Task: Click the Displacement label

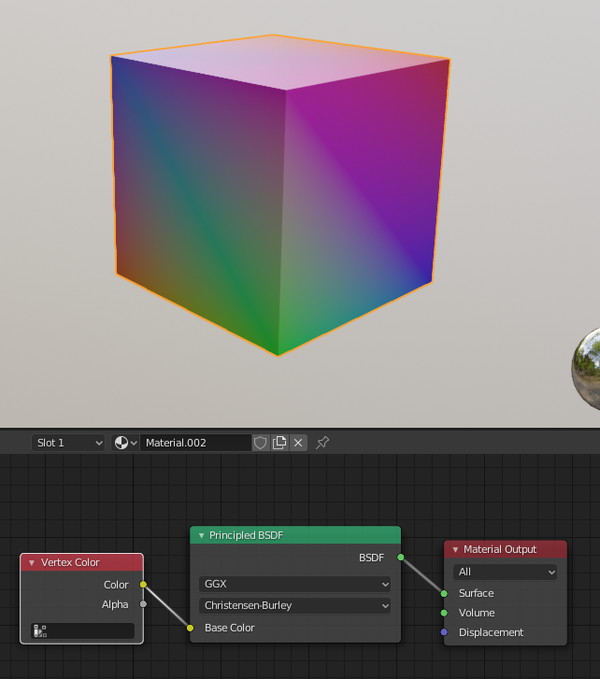Action: point(491,633)
